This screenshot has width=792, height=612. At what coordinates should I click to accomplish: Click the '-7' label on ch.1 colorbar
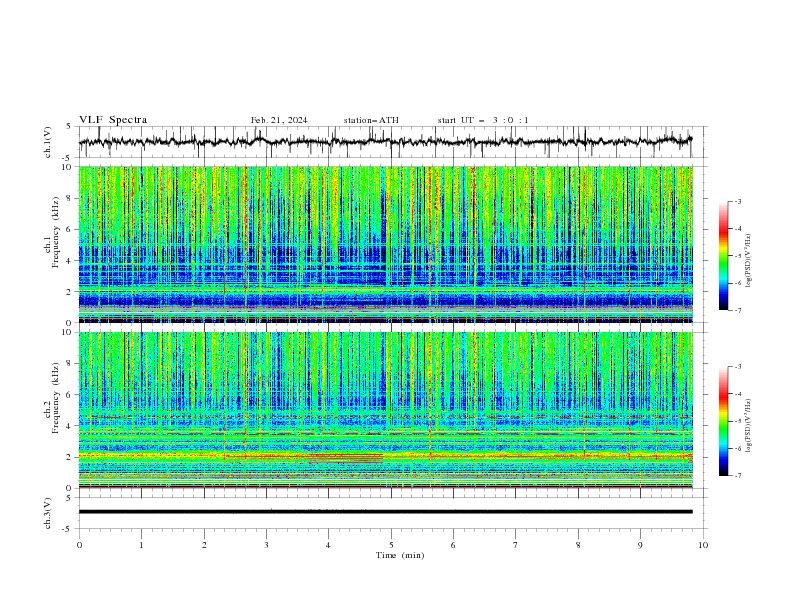pyautogui.click(x=737, y=310)
